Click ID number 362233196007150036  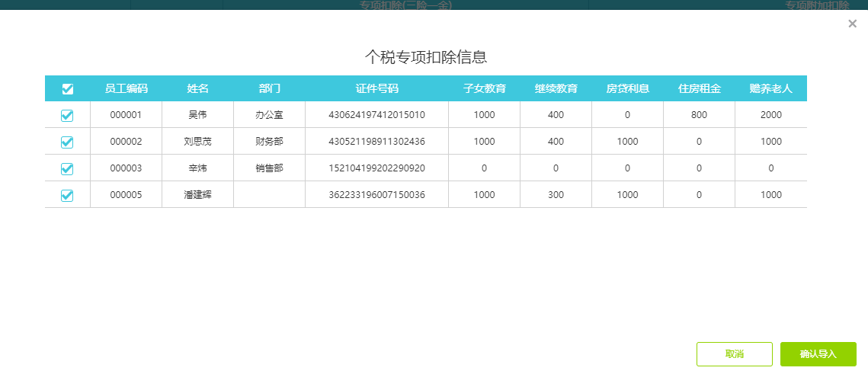coord(377,195)
